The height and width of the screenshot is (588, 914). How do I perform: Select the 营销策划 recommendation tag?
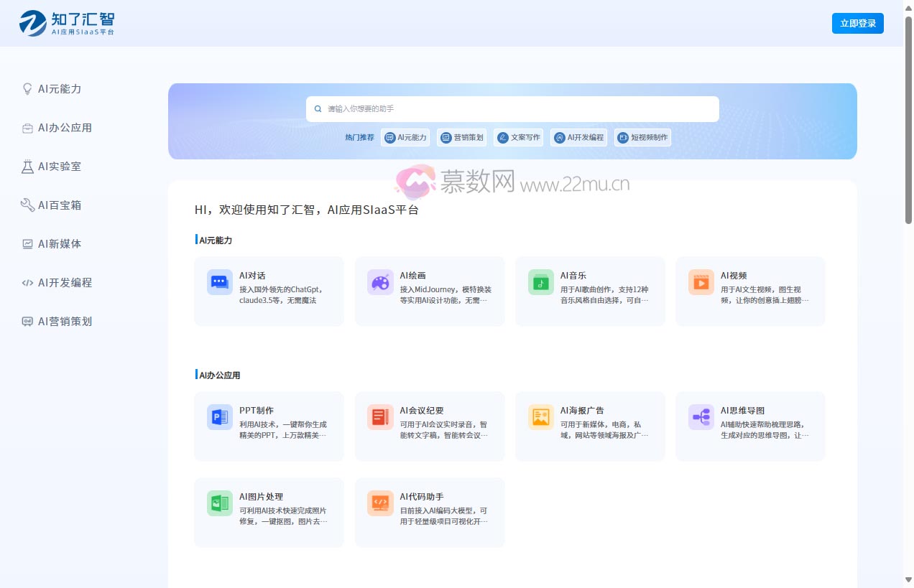(x=462, y=137)
